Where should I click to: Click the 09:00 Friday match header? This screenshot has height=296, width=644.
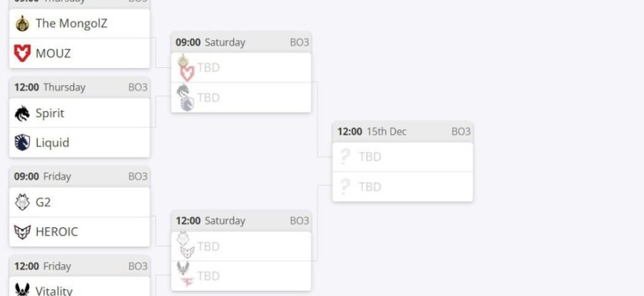tap(79, 176)
